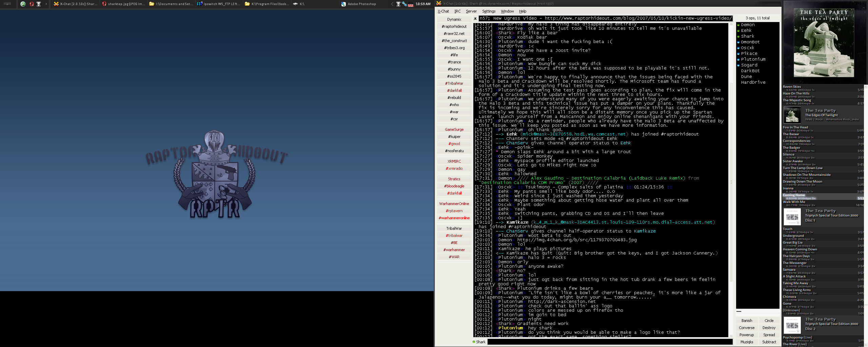
Task: Open the sharktop.jpg Opera taskbar button
Action: (x=123, y=4)
